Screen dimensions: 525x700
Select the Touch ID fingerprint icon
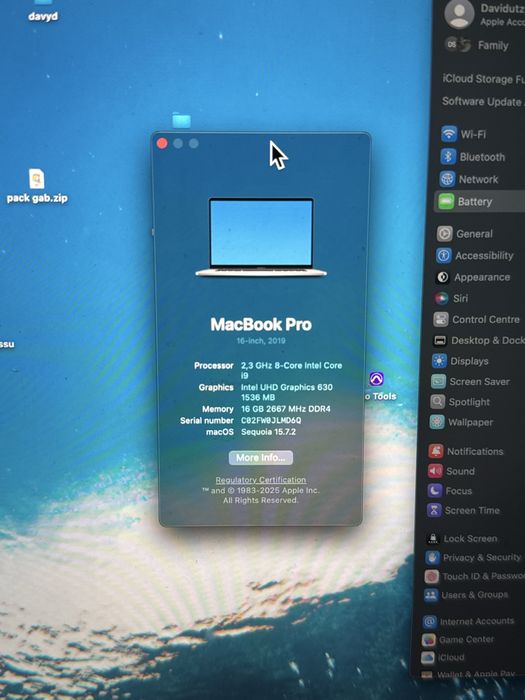coord(431,576)
